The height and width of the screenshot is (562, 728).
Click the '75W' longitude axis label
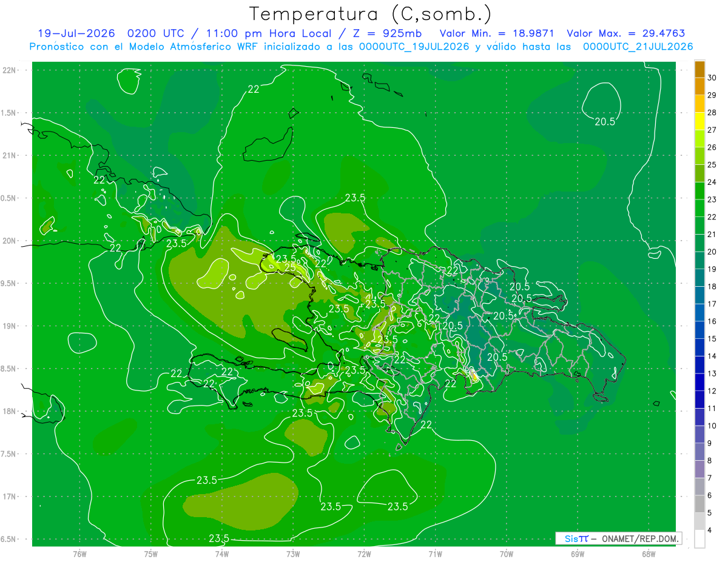[x=150, y=554]
